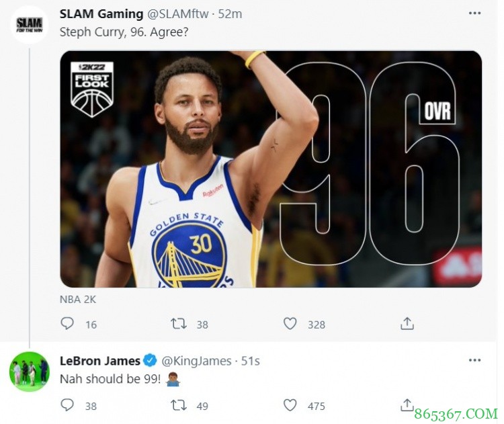The width and height of the screenshot is (504, 424).
Task: Open the SLAM Gaming display name
Action: point(101,13)
